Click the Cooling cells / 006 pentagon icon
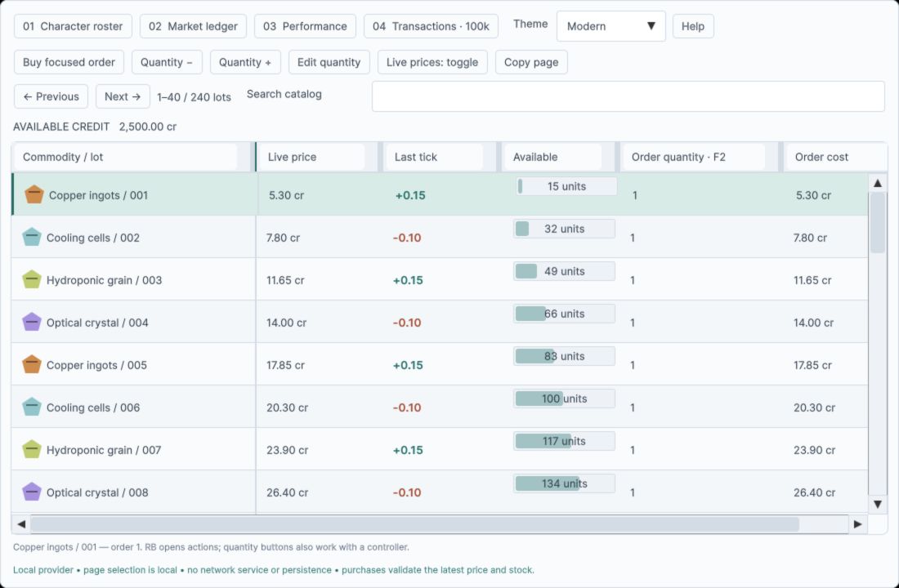 point(32,407)
